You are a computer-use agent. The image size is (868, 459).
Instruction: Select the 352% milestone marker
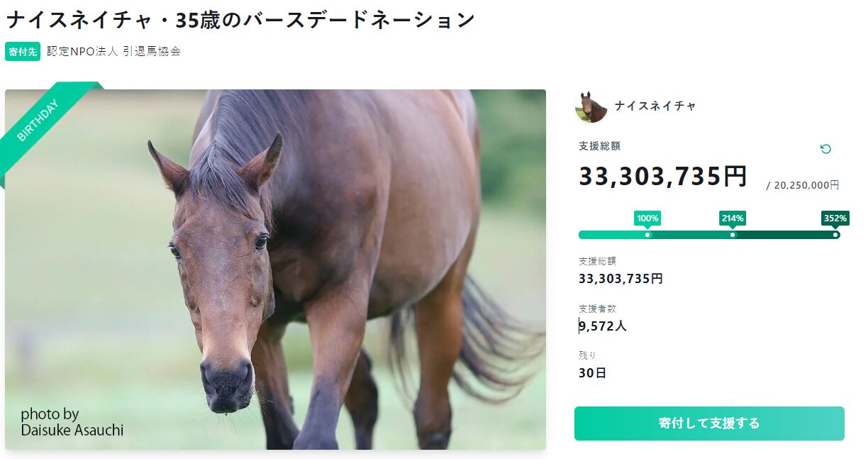(835, 219)
